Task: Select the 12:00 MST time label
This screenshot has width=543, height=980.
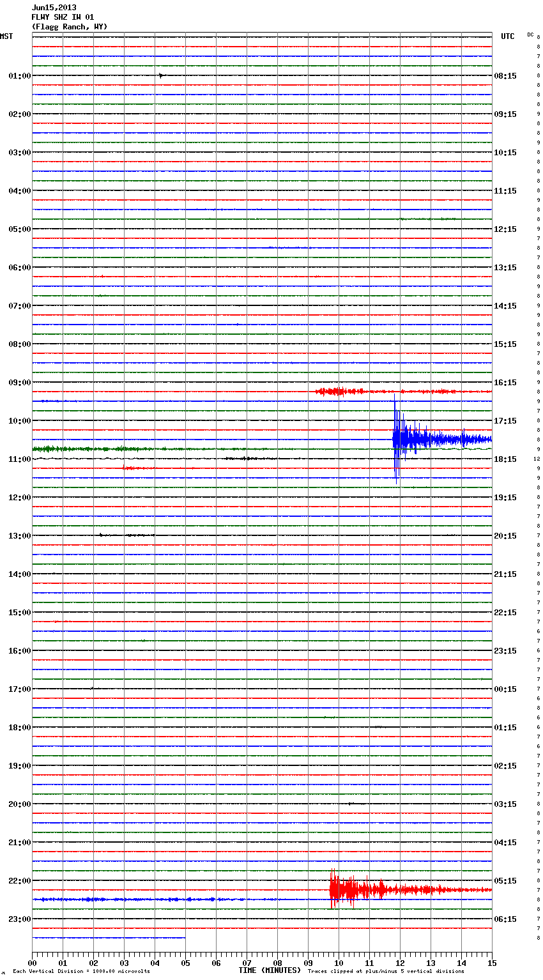Action: point(19,498)
